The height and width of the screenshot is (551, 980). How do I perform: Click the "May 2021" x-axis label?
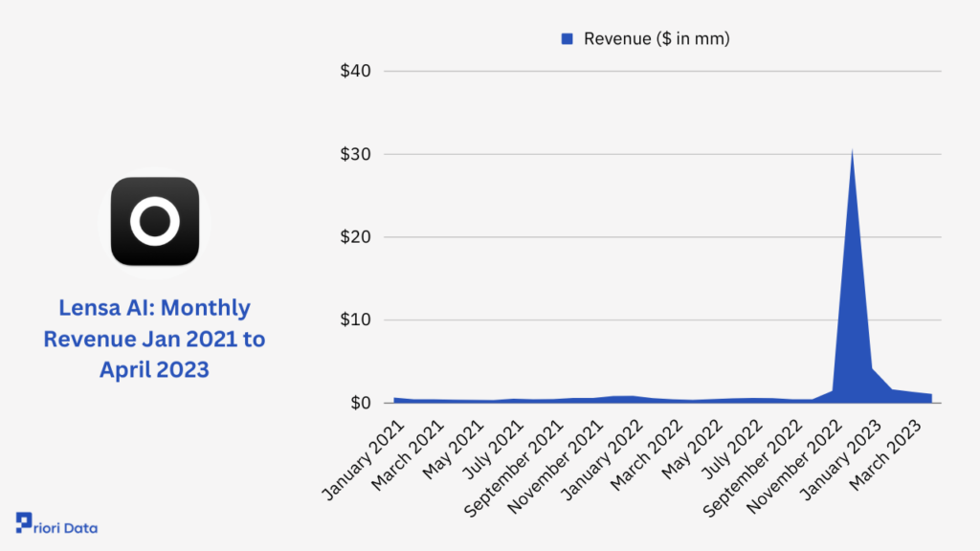click(x=454, y=450)
